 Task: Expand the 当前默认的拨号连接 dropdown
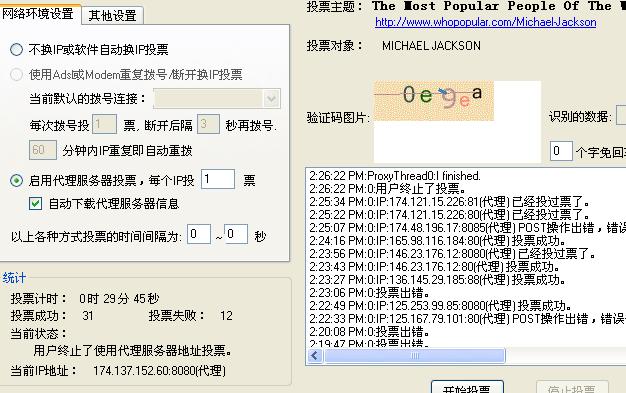click(271, 99)
